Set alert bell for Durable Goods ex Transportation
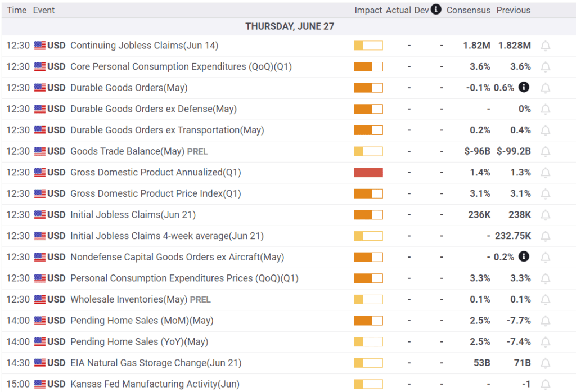Image resolution: width=576 pixels, height=392 pixels. (x=546, y=130)
